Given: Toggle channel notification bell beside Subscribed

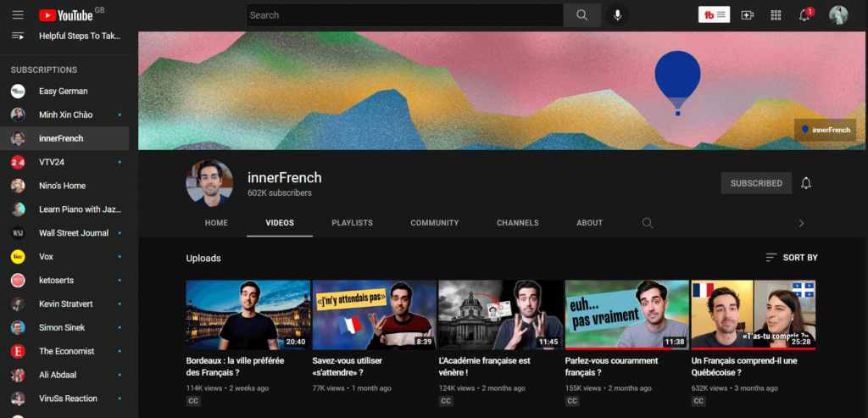Looking at the screenshot, I should pyautogui.click(x=806, y=183).
